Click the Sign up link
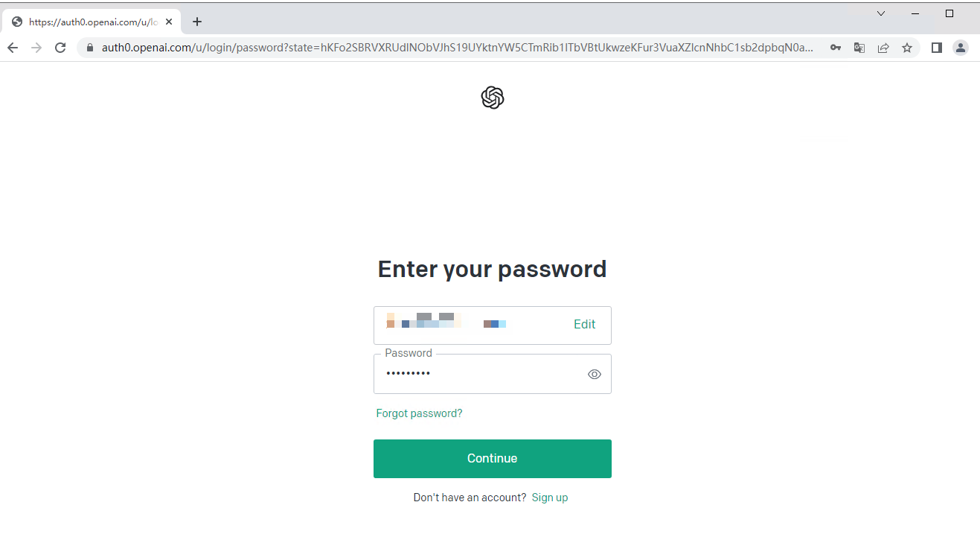Viewport: 980px width, 537px height. (x=550, y=498)
